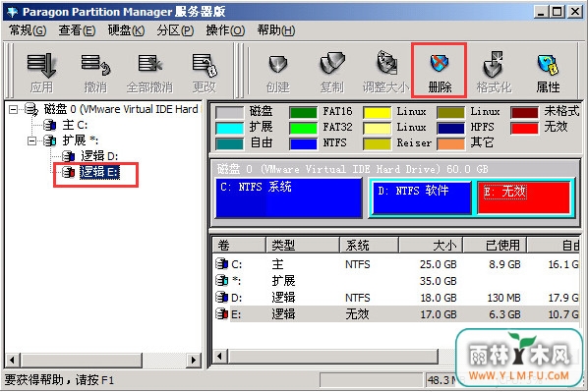Click the orange 其它 legend swatch
Viewport: 588px width, 392px height.
pos(450,143)
